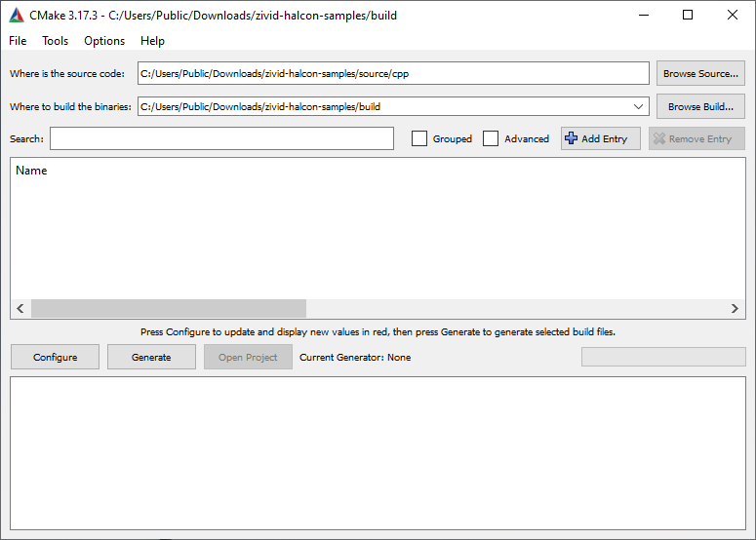Click the CMake logo icon in title bar
The height and width of the screenshot is (540, 756).
17,16
